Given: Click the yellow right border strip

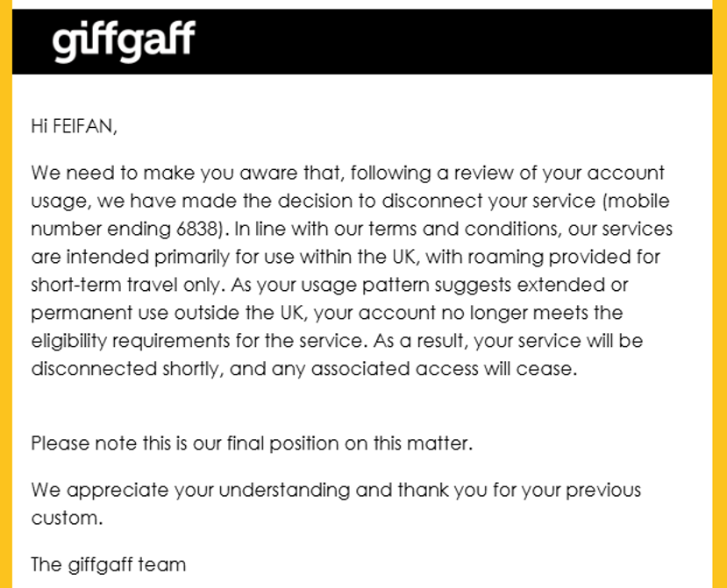Looking at the screenshot, I should [720, 294].
